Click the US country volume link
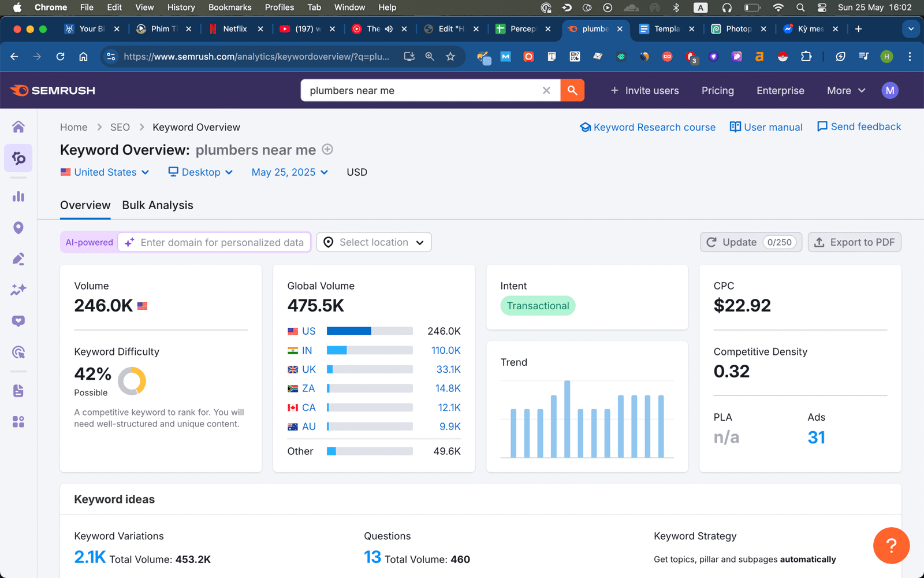The image size is (924, 578). 309,331
